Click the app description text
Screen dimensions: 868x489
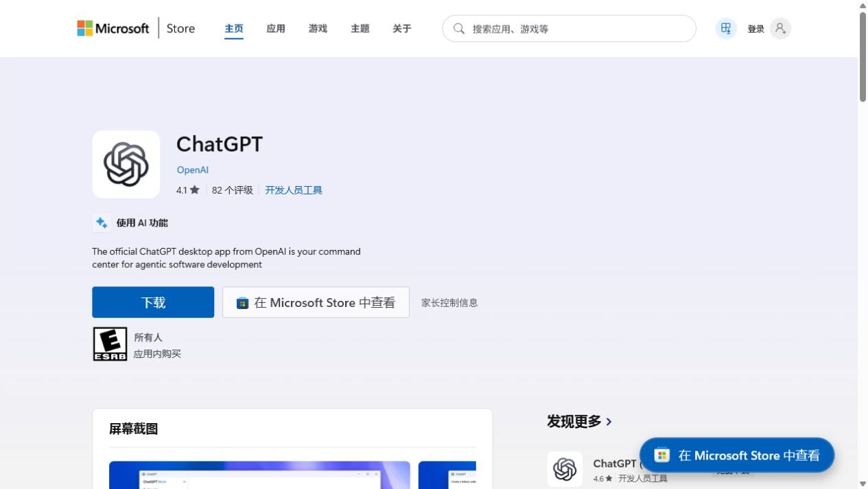coord(226,258)
